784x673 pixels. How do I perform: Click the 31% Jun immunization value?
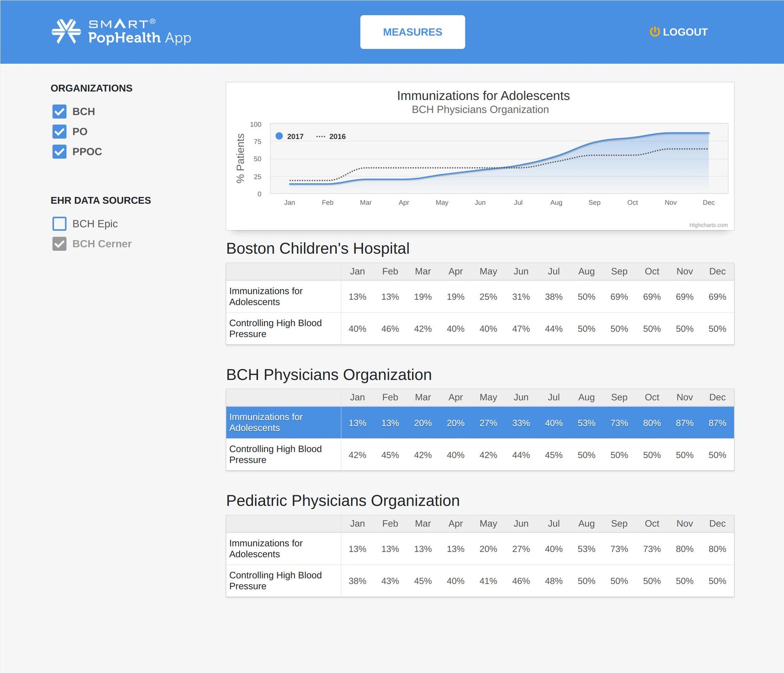pyautogui.click(x=521, y=297)
